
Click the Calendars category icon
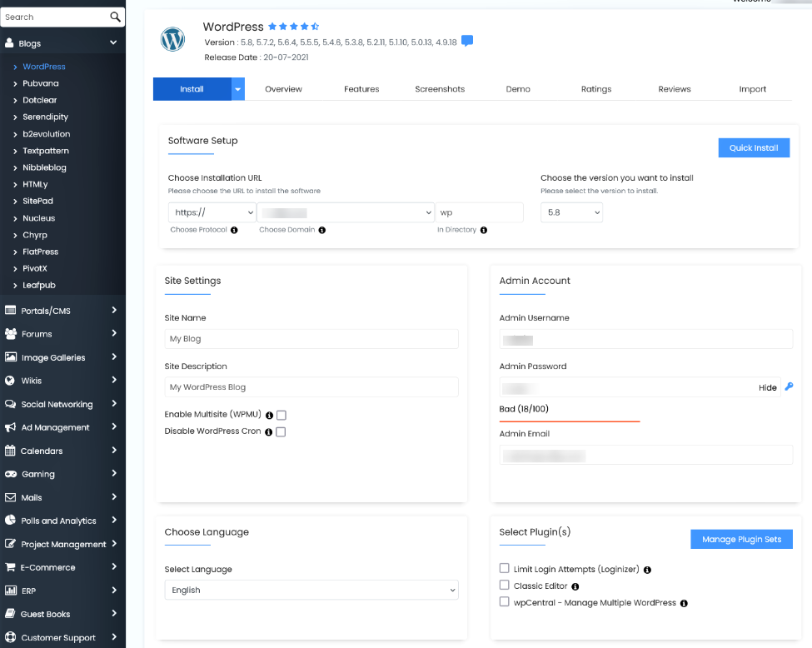coord(10,451)
